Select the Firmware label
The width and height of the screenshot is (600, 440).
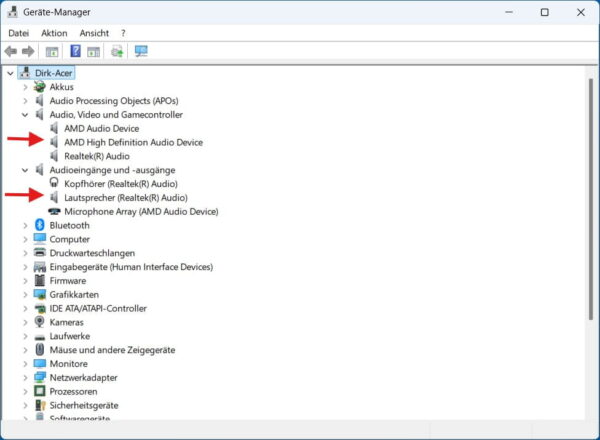point(68,281)
